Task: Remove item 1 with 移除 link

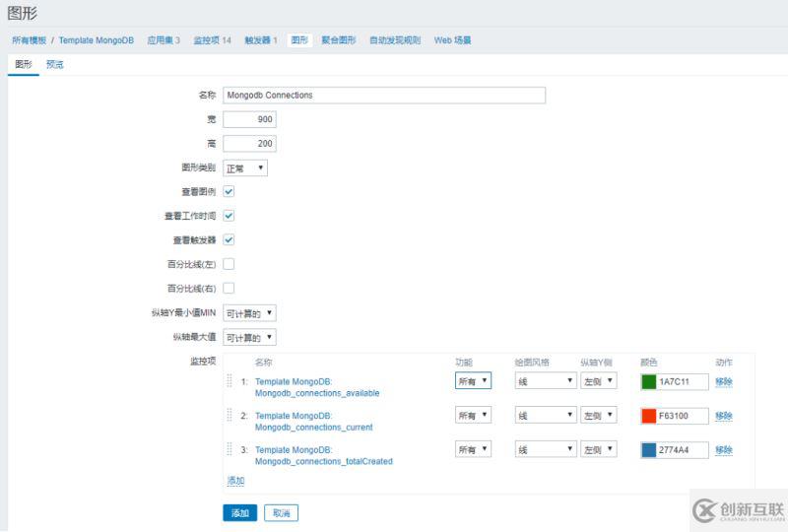Action: click(724, 381)
